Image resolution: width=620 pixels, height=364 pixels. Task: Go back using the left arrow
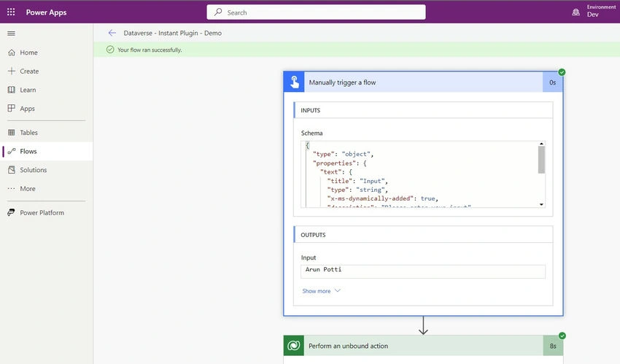[112, 33]
